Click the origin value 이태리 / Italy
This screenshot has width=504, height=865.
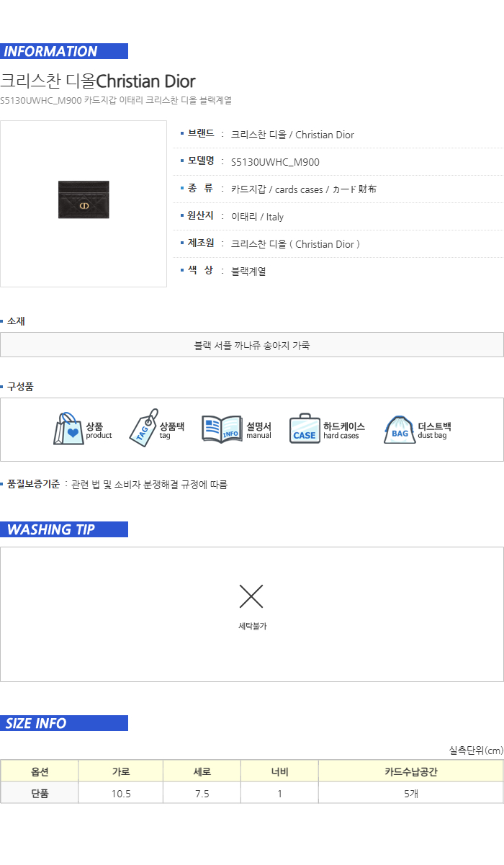[257, 217]
